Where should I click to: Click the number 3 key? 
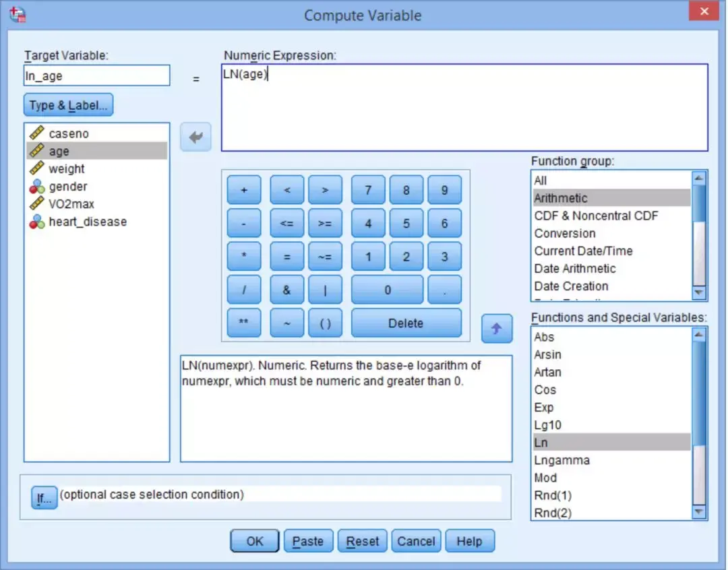(x=444, y=256)
